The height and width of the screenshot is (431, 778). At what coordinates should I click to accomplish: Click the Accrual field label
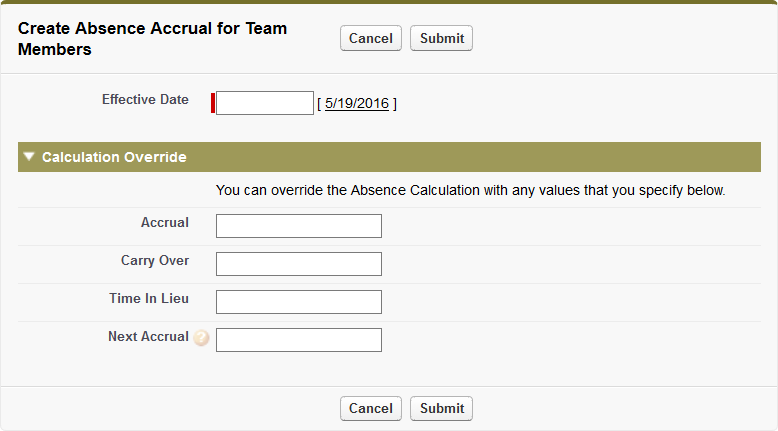tap(165, 223)
